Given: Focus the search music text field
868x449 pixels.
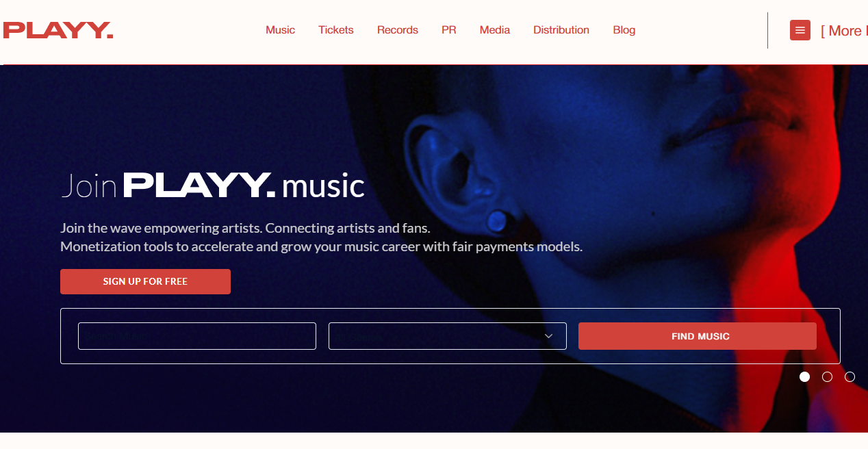Looking at the screenshot, I should pyautogui.click(x=197, y=336).
